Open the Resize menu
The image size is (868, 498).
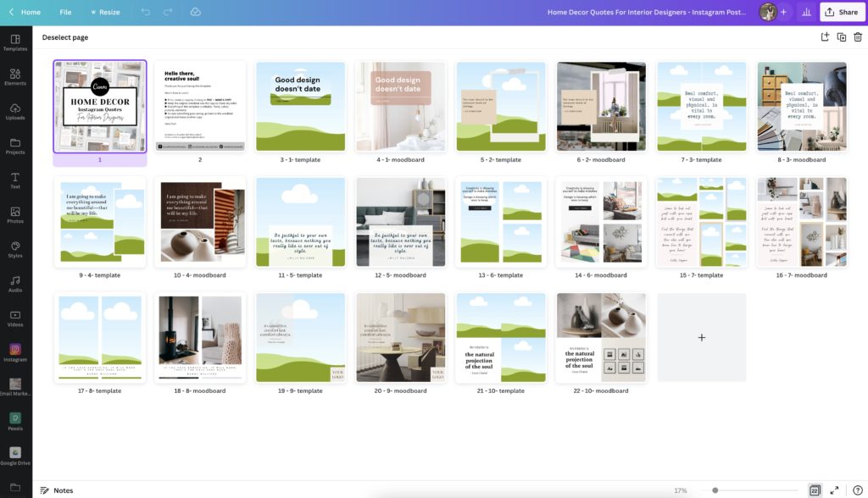[x=105, y=12]
